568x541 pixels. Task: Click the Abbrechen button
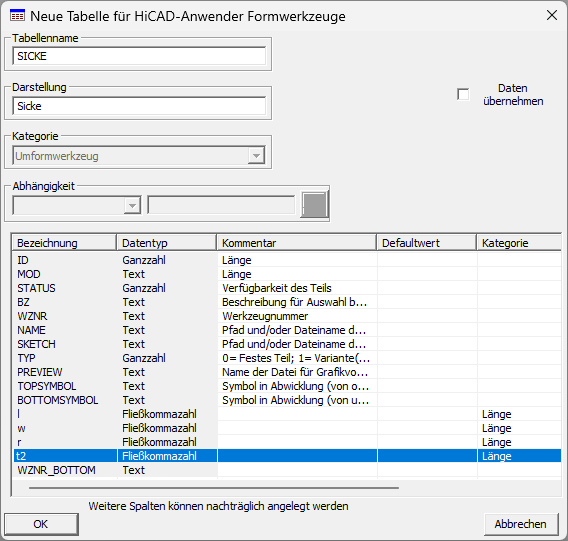click(x=521, y=524)
